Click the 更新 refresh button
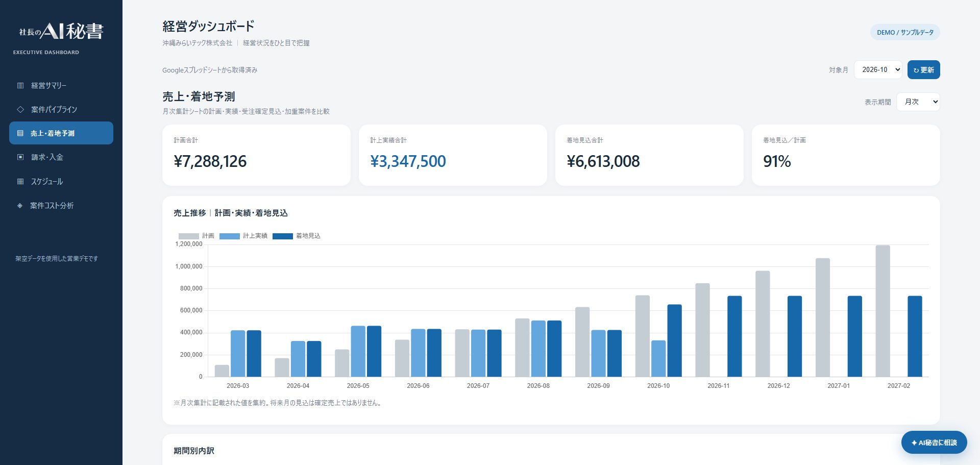This screenshot has height=465, width=980. (x=923, y=70)
